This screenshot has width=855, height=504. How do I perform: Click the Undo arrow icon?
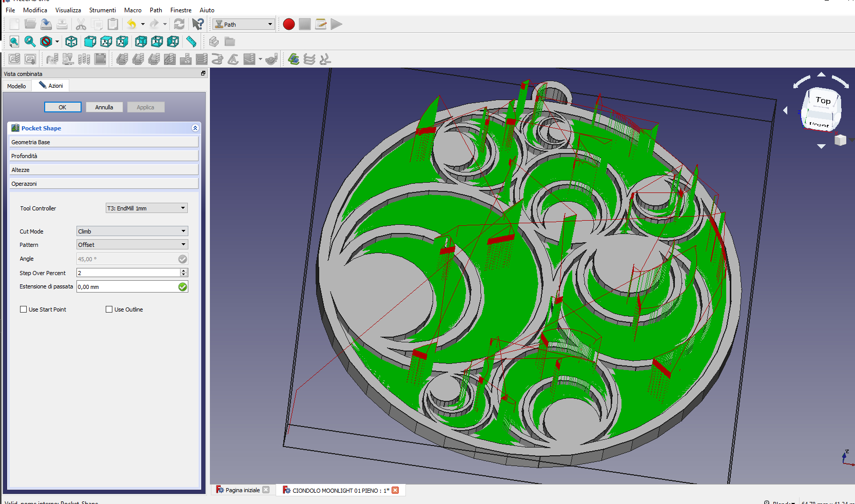pos(132,24)
